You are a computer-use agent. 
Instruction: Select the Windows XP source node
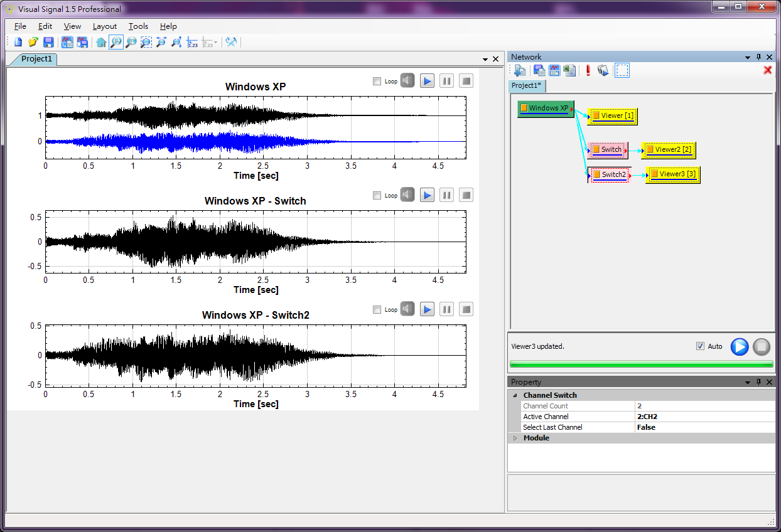pos(546,109)
